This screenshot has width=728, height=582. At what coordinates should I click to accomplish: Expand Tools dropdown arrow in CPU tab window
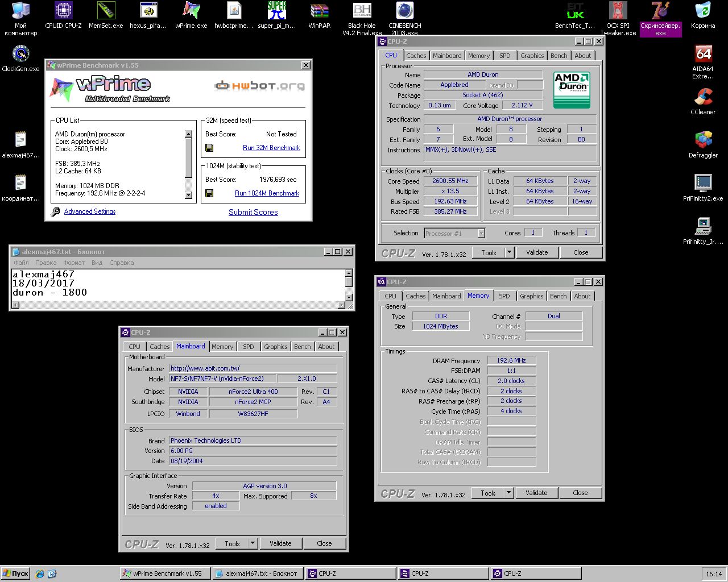tap(509, 252)
